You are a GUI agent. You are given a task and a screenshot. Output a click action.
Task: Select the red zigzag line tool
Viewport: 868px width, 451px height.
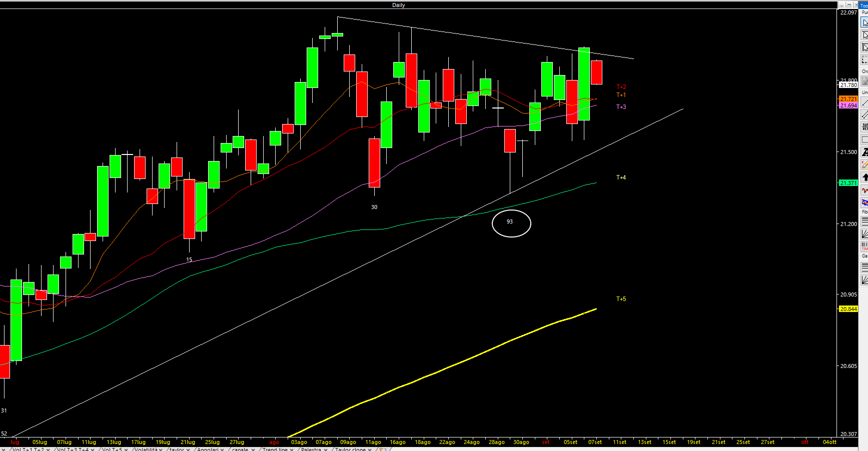point(864,190)
